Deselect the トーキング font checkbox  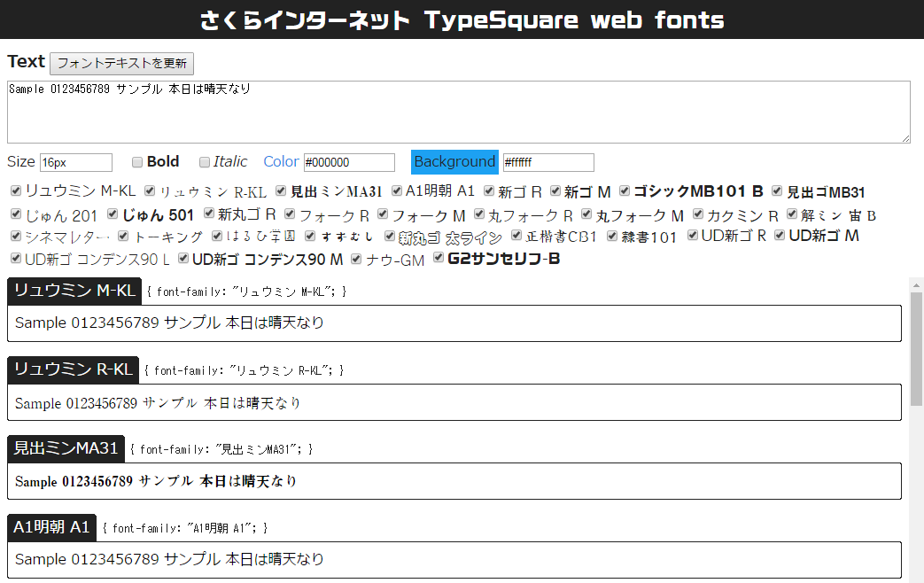coord(123,236)
